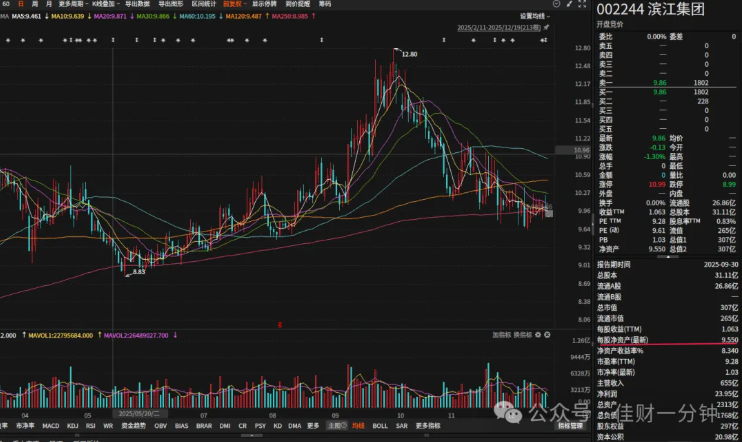Click the circled down-arrow icon at top right

point(556,4)
